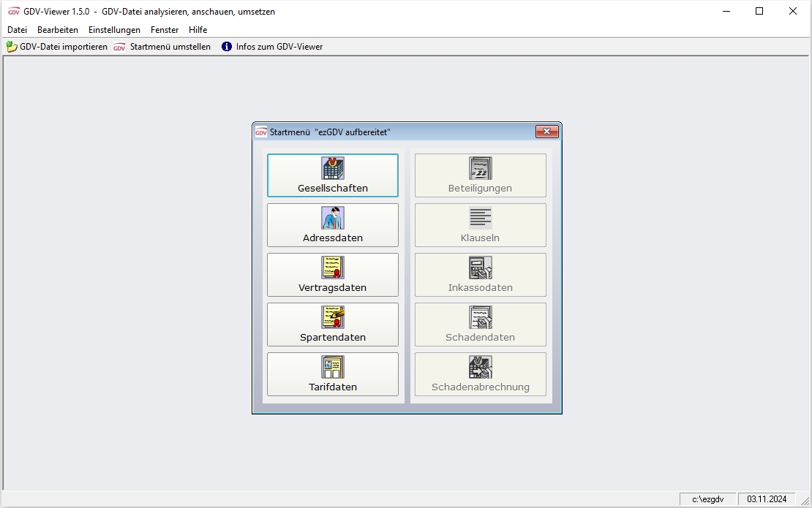Maximize the GDV-Viewer window
Viewport: 812px width, 508px height.
[759, 12]
